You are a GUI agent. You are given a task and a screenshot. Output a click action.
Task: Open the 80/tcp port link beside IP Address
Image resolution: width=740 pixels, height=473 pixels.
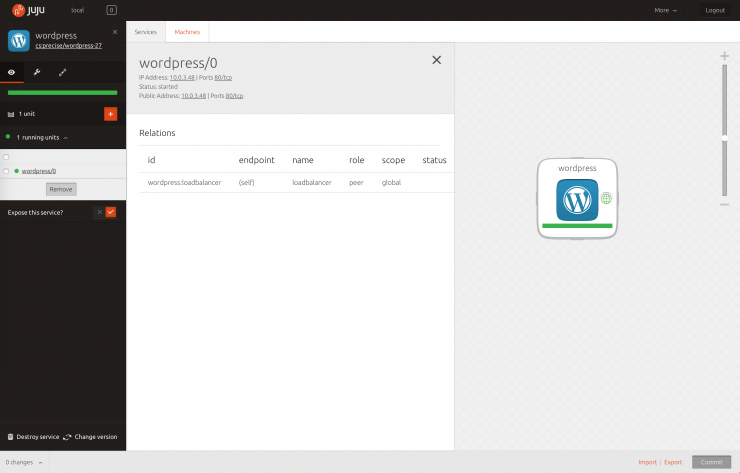coord(223,77)
